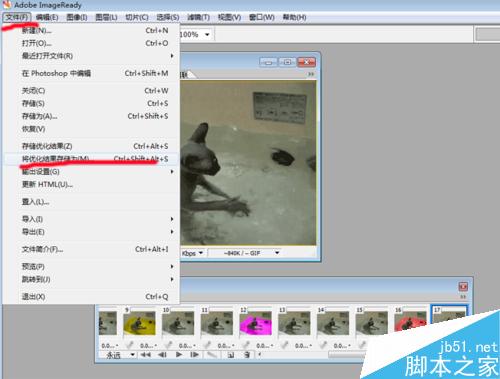Close the image document window
The image size is (500, 379).
[306, 62]
